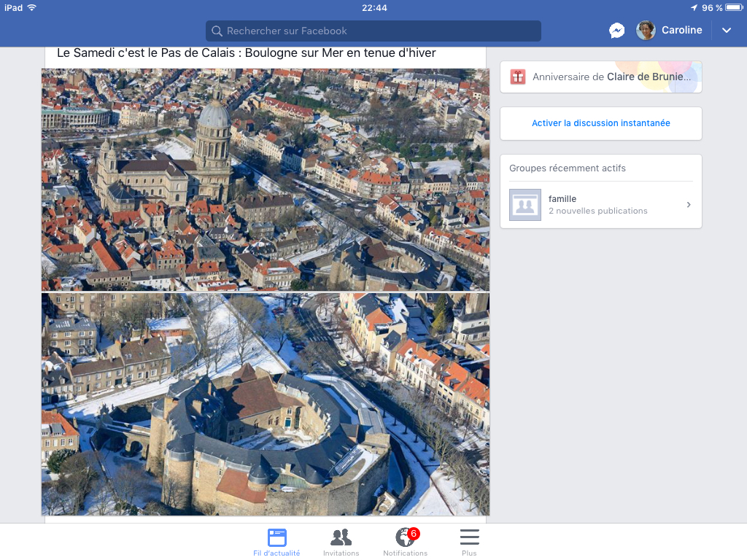This screenshot has height=560, width=747.
Task: Tap the Fil d'actualité news feed icon
Action: coord(277,538)
